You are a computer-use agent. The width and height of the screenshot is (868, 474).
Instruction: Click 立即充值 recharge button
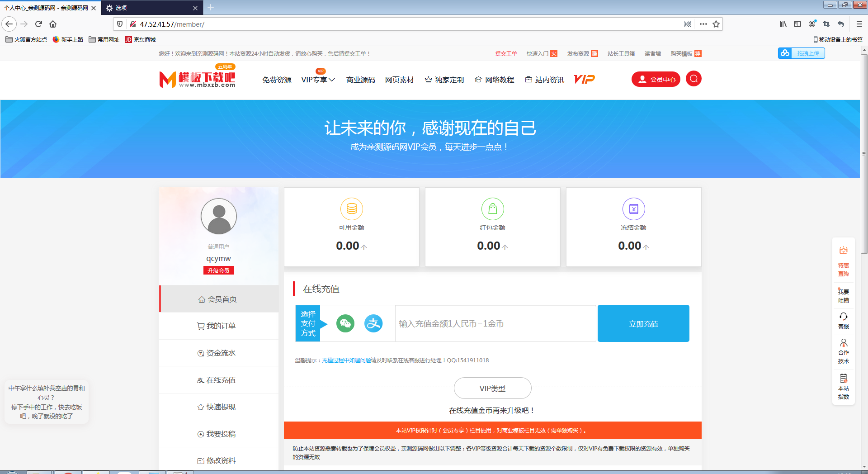coord(643,323)
